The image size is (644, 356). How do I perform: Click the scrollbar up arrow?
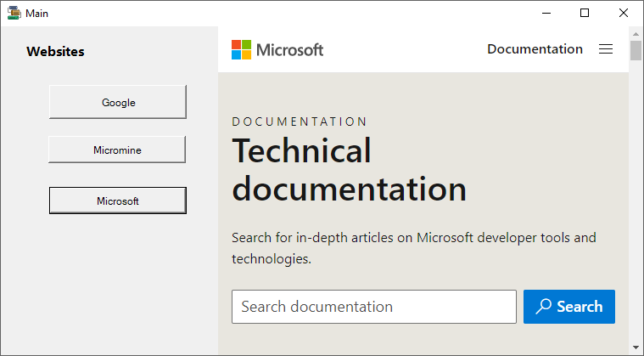(636, 34)
